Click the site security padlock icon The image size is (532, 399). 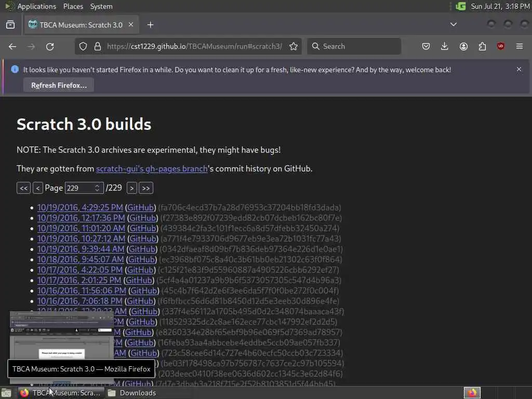(x=98, y=46)
